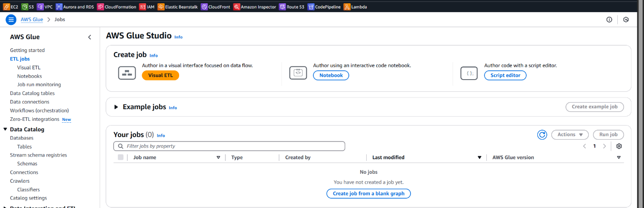Open Aurora and RDS shortcut icon
This screenshot has width=644, height=208.
(x=59, y=7)
